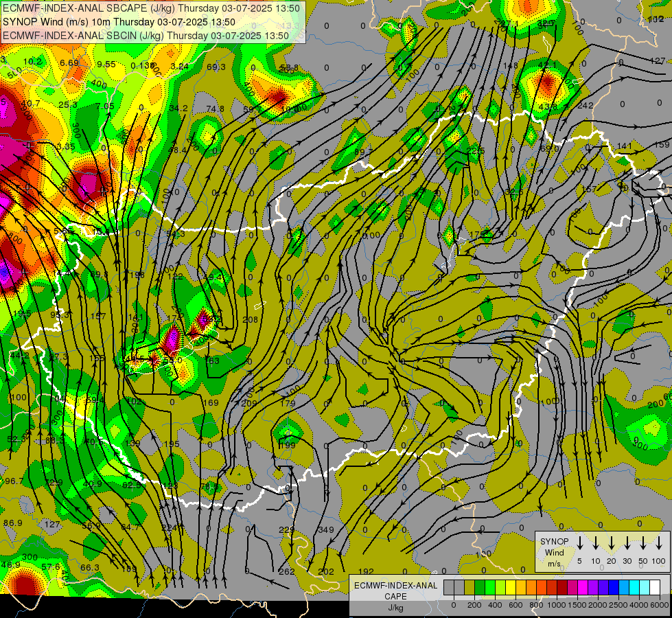Click the map value 40.7

30,104
